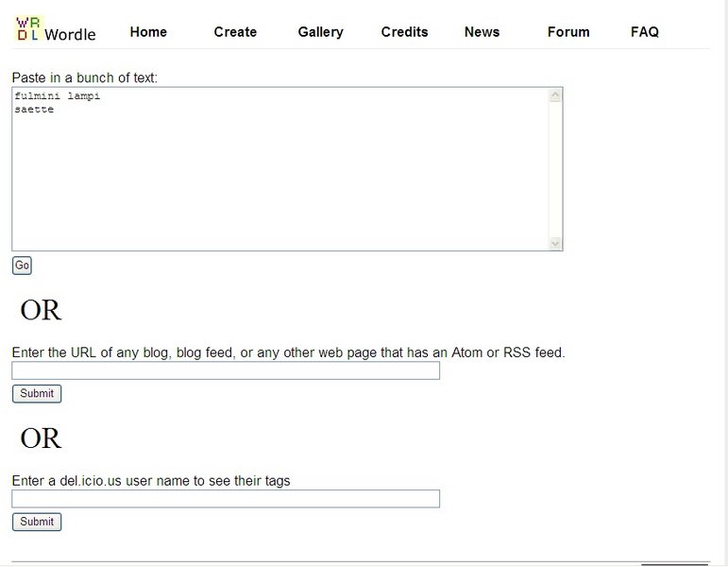The width and height of the screenshot is (728, 567).
Task: Focus the del.icio.us user name field
Action: tap(226, 499)
